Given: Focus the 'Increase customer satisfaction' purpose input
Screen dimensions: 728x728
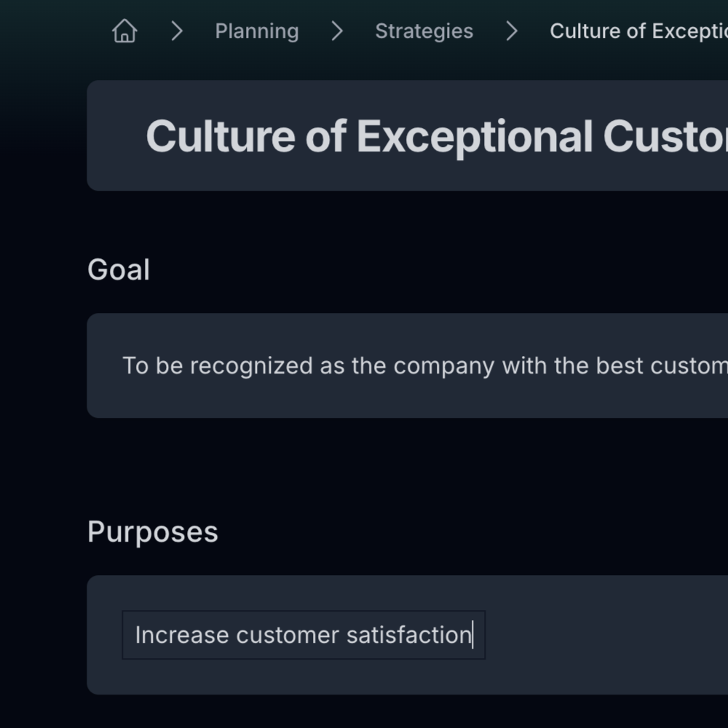Looking at the screenshot, I should click(x=303, y=635).
